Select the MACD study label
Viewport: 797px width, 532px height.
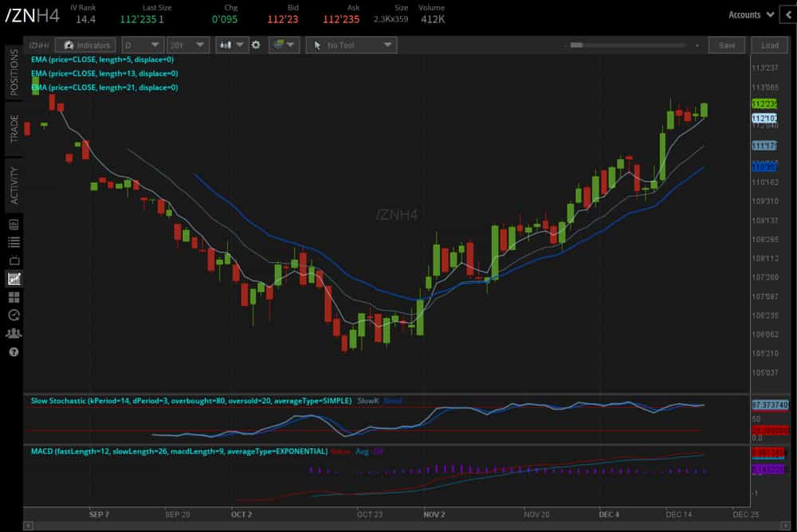click(x=179, y=452)
